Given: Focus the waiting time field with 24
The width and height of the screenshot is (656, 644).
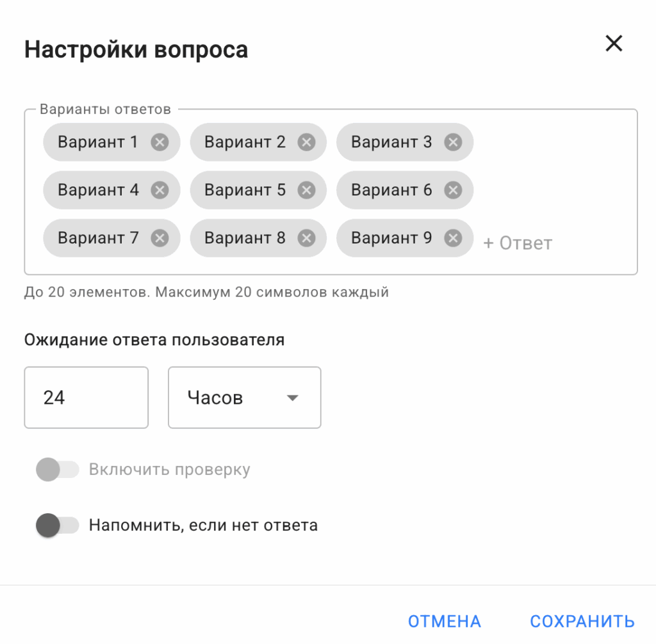Looking at the screenshot, I should point(86,398).
